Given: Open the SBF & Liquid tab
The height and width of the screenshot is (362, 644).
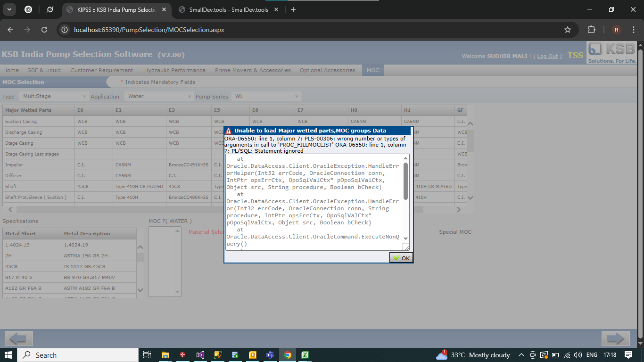Looking at the screenshot, I should tap(44, 70).
